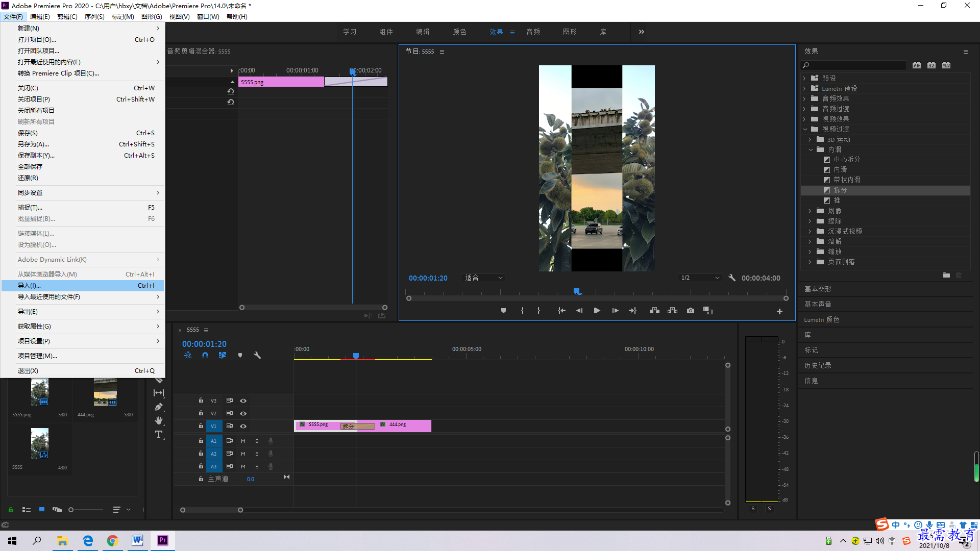Open the zoom level 适合 dropdown

(483, 278)
